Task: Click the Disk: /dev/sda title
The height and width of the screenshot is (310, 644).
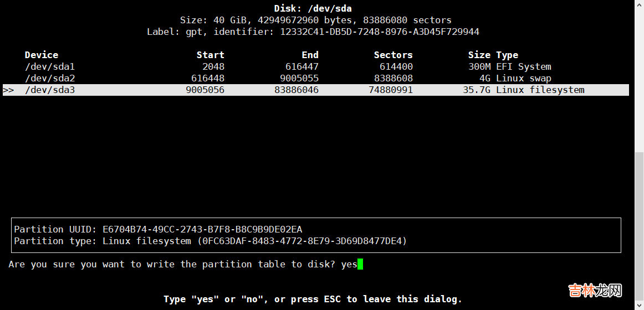Action: click(x=313, y=8)
